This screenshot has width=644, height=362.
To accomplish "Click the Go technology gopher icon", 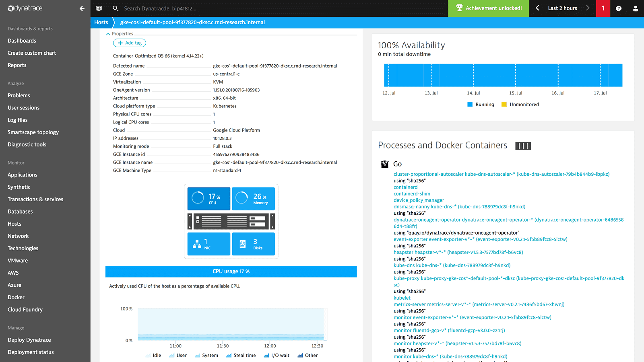I will pyautogui.click(x=385, y=164).
